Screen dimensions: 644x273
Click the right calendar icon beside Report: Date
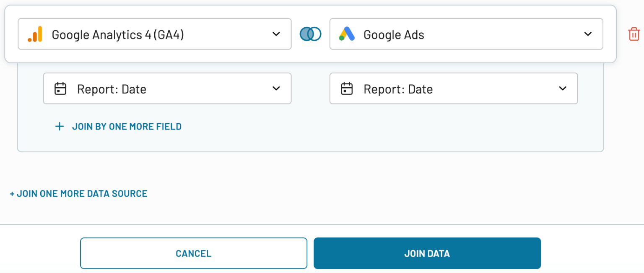(347, 88)
